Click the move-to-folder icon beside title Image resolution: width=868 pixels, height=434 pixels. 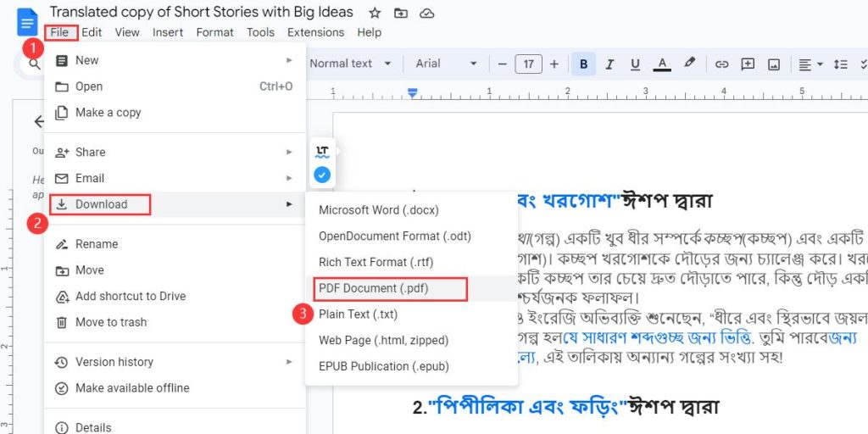pyautogui.click(x=401, y=14)
